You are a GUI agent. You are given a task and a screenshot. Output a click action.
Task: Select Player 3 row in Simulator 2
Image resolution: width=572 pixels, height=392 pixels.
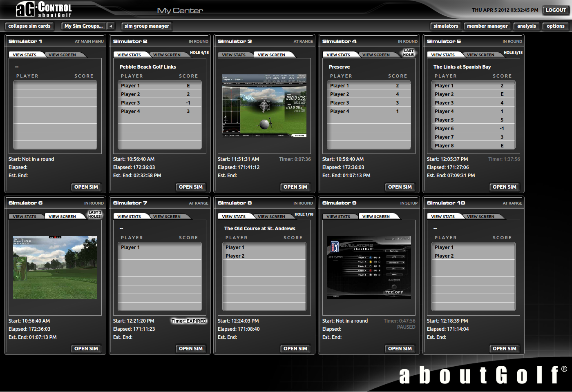click(x=160, y=103)
